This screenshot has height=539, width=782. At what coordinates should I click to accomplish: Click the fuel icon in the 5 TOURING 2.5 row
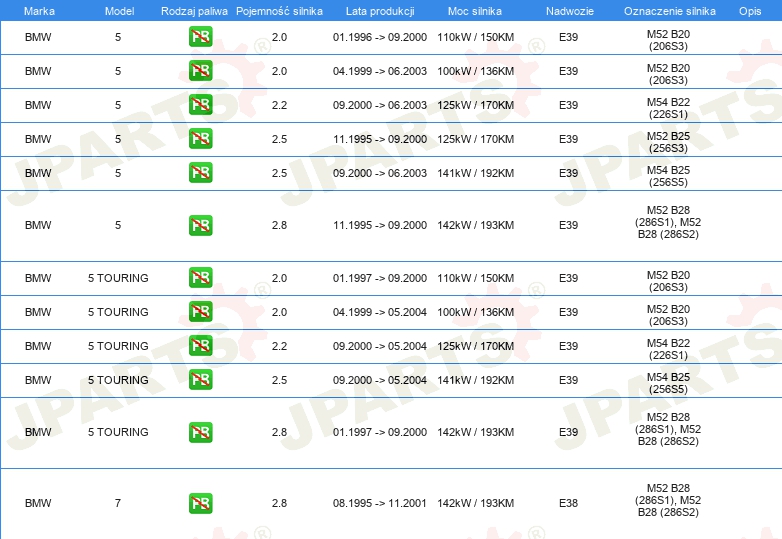(200, 379)
